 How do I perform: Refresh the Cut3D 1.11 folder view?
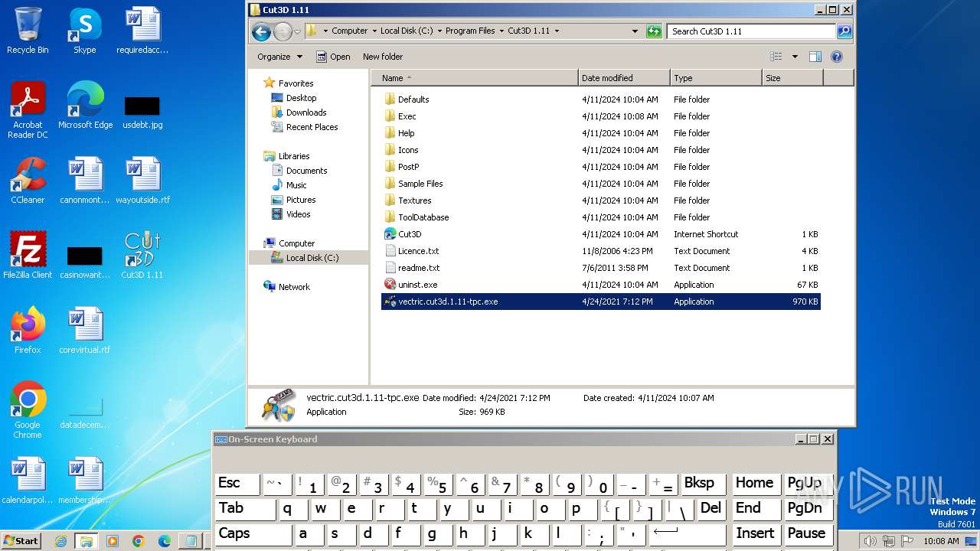click(654, 31)
